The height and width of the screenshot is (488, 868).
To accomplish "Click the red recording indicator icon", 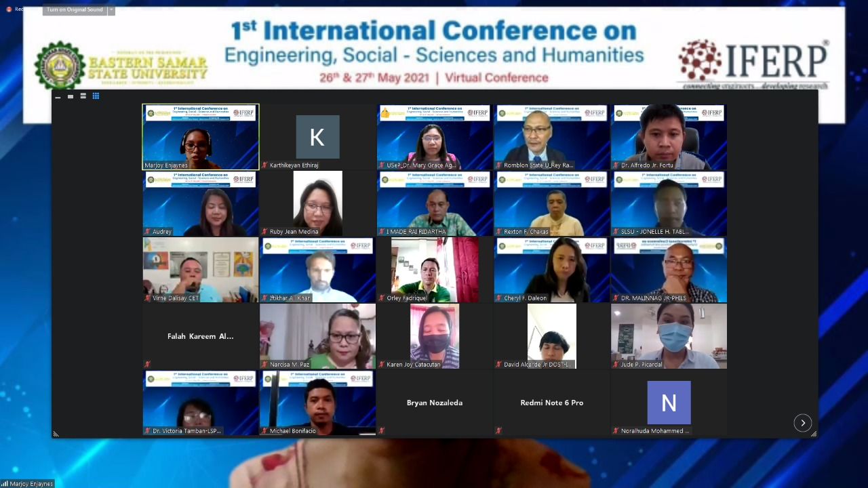I will [9, 9].
